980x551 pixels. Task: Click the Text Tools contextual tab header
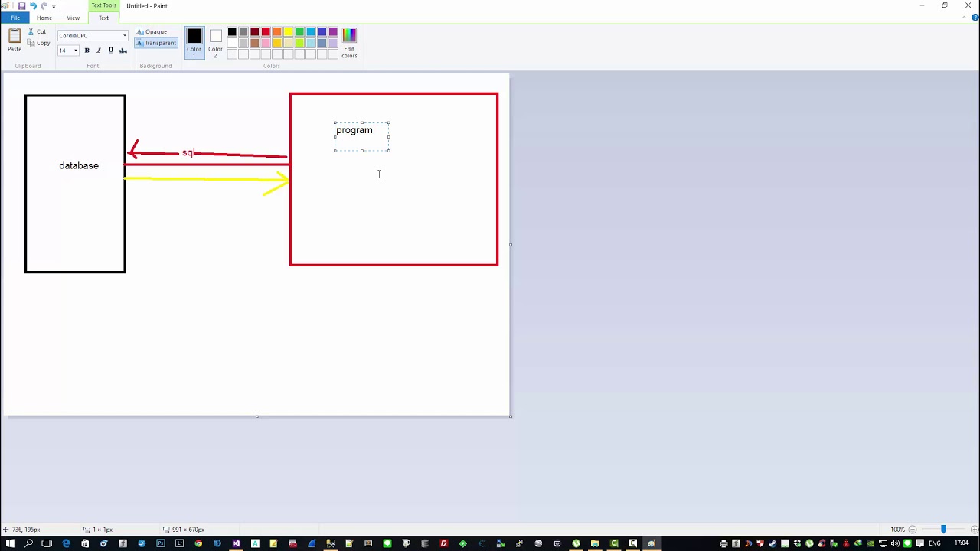tap(103, 5)
